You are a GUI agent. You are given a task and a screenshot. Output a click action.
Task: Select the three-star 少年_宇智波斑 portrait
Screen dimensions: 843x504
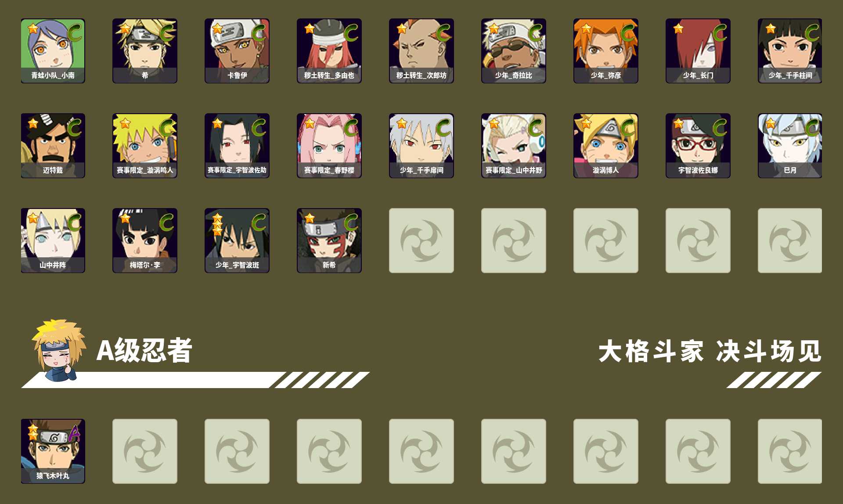tap(237, 241)
